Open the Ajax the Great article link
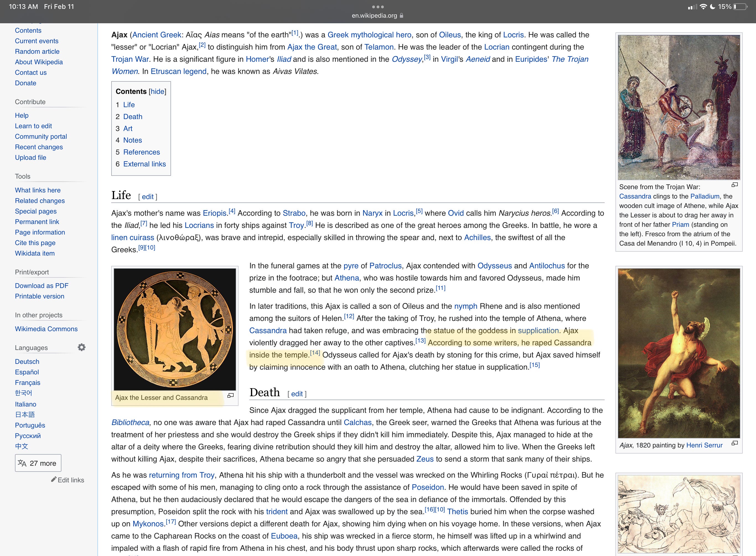The width and height of the screenshot is (756, 556). coord(312,47)
